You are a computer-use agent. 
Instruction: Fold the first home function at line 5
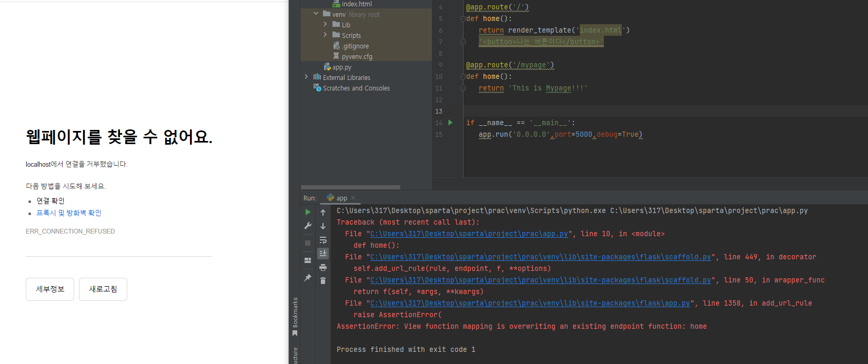463,18
